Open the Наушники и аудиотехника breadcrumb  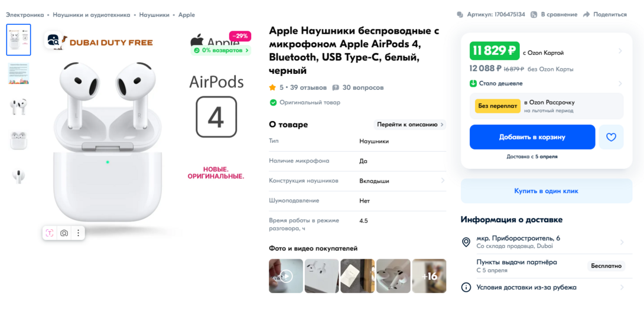(92, 15)
